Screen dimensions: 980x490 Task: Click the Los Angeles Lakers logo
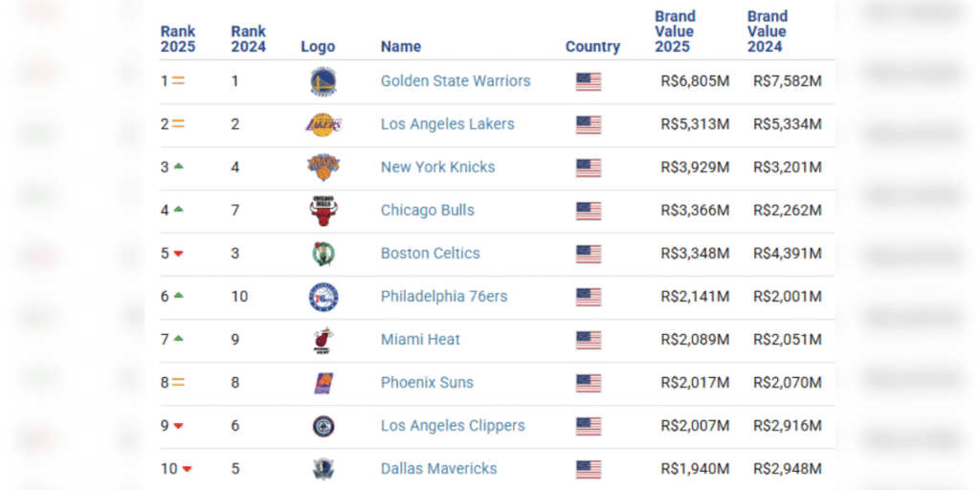323,124
